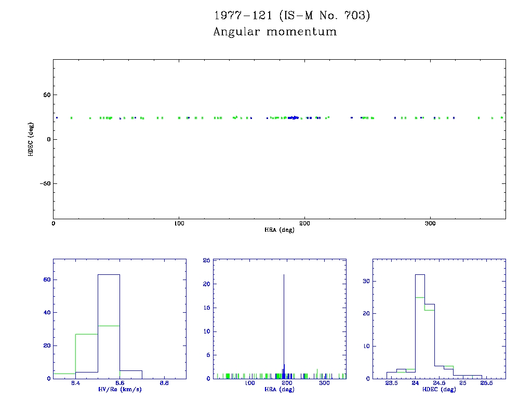This screenshot has width=532, height=399.
Task: Click the '25.5' tick label on HDEC histogram
Action: pos(486,383)
